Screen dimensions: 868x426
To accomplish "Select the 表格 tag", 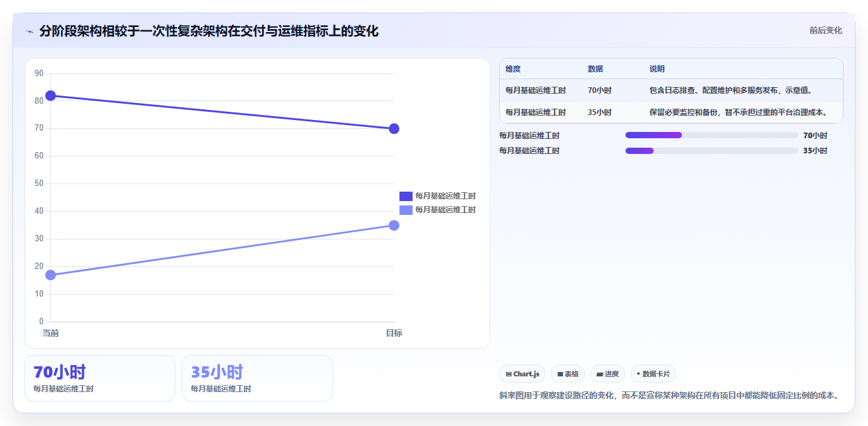I will [x=568, y=374].
